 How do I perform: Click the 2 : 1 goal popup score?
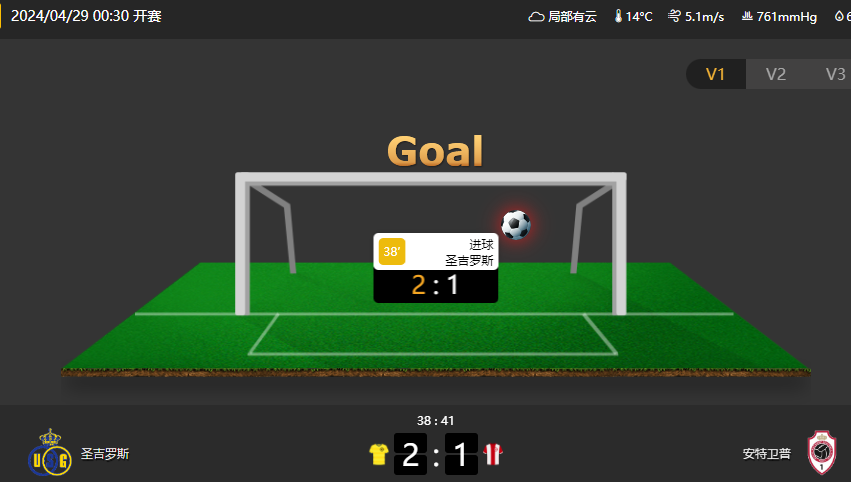pyautogui.click(x=435, y=285)
